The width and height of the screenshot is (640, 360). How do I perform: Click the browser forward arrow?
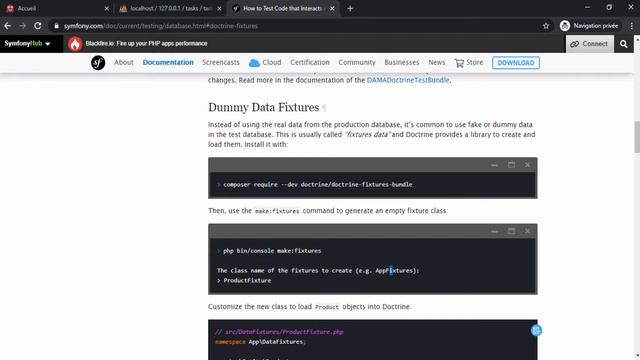click(x=22, y=26)
